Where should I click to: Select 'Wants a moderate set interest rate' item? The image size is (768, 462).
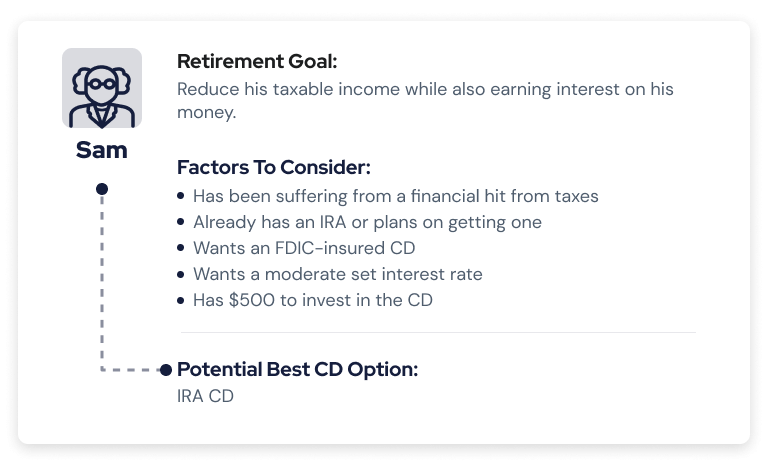(x=338, y=274)
